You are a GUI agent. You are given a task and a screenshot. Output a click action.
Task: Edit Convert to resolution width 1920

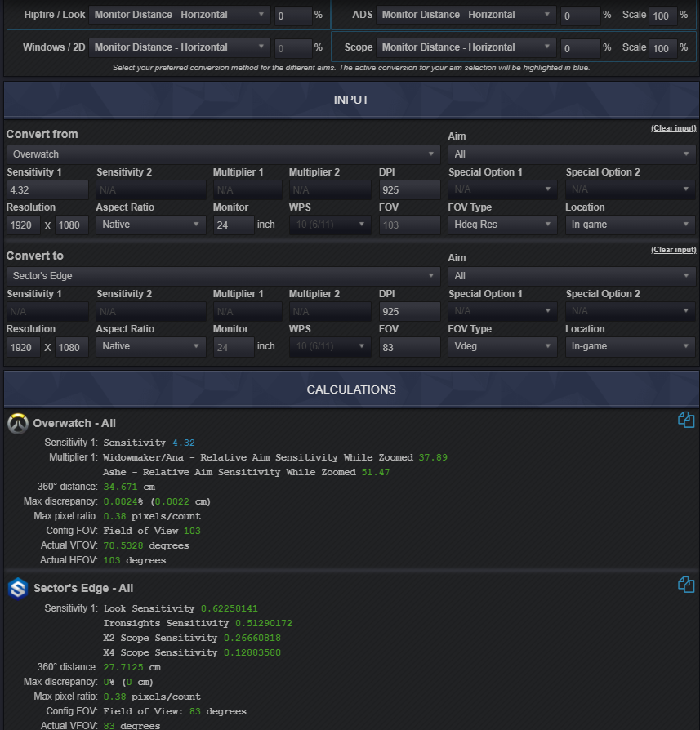[x=24, y=347]
